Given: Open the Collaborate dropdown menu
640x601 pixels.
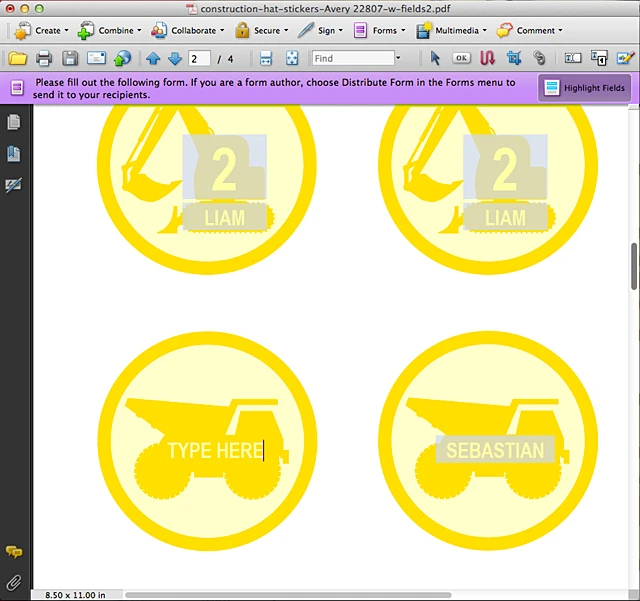Looking at the screenshot, I should (x=187, y=31).
